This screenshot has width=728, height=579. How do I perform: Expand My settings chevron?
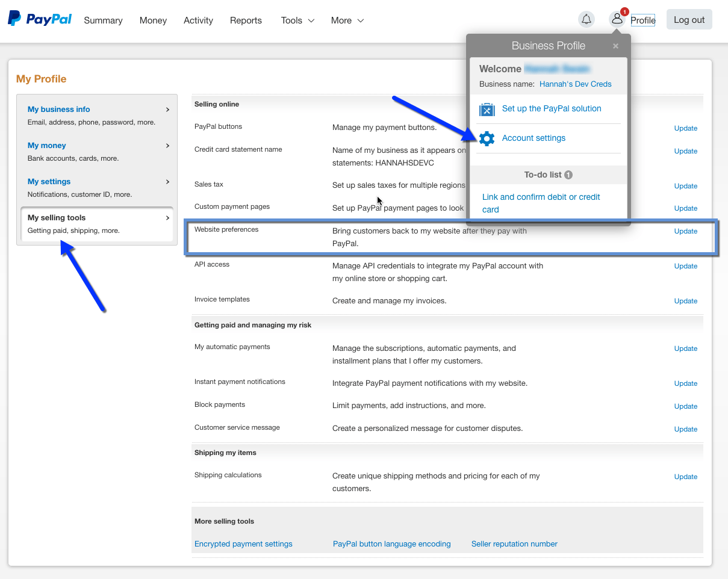(x=167, y=182)
